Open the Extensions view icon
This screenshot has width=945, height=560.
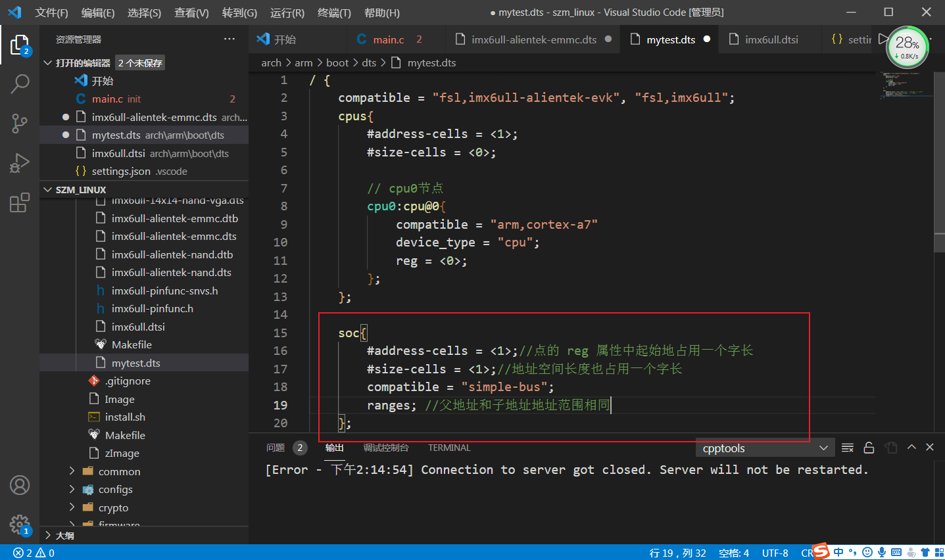coord(20,202)
